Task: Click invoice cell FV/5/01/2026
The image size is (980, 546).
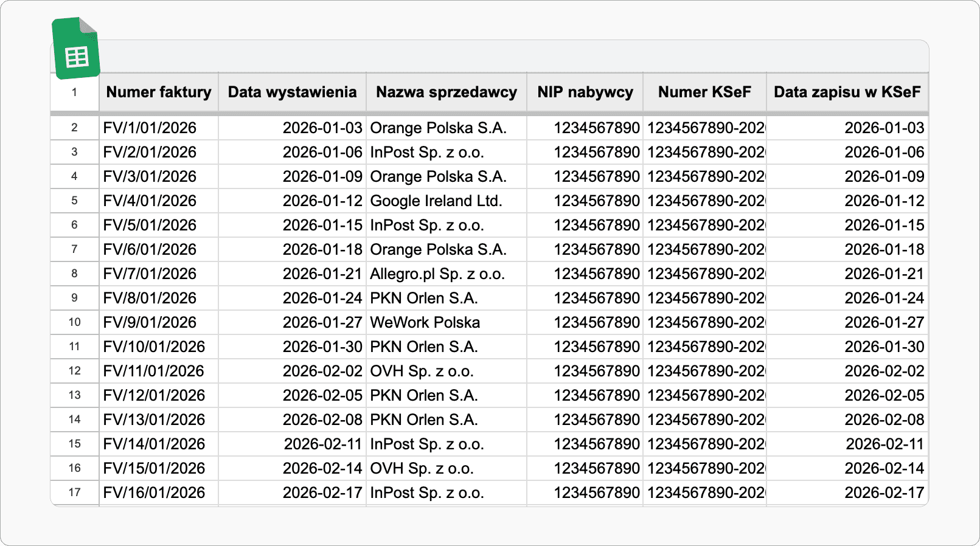Action: pyautogui.click(x=159, y=225)
